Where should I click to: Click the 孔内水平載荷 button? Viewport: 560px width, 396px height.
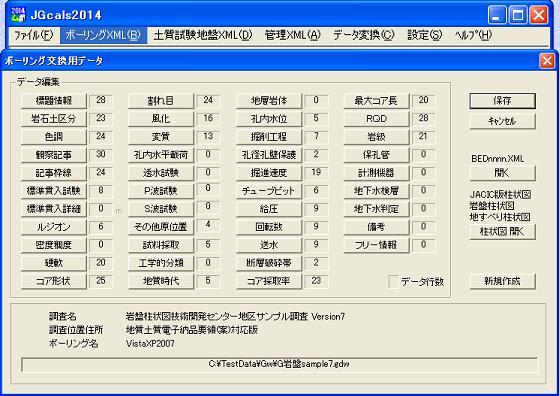coord(161,155)
